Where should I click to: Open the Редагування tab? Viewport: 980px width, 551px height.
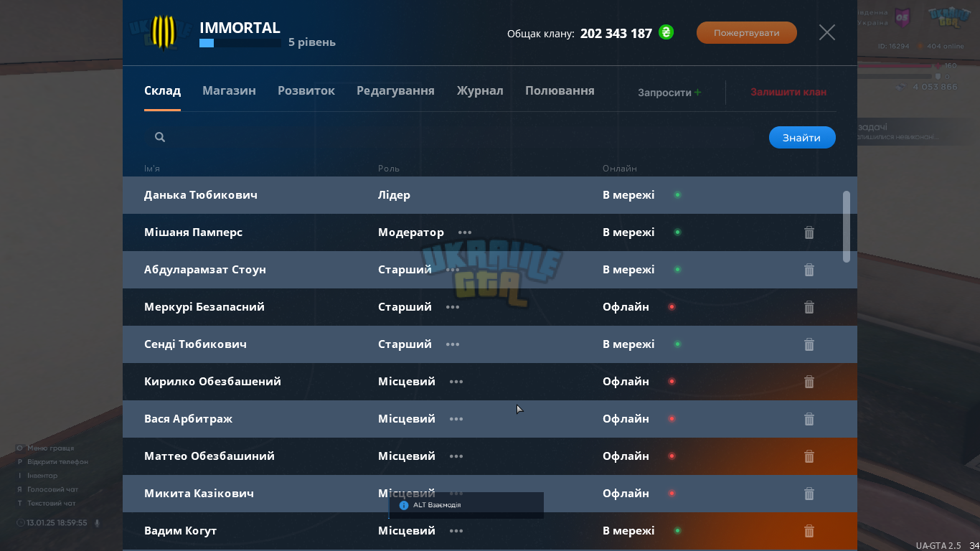(395, 91)
